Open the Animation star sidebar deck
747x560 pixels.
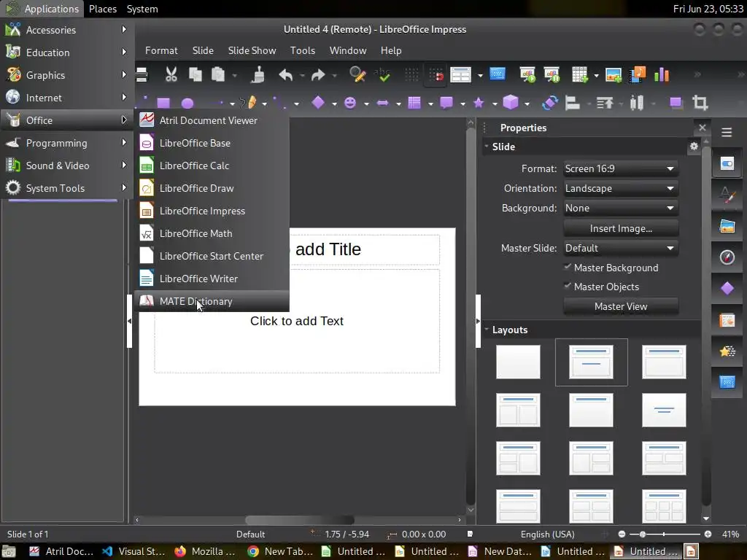click(x=727, y=351)
